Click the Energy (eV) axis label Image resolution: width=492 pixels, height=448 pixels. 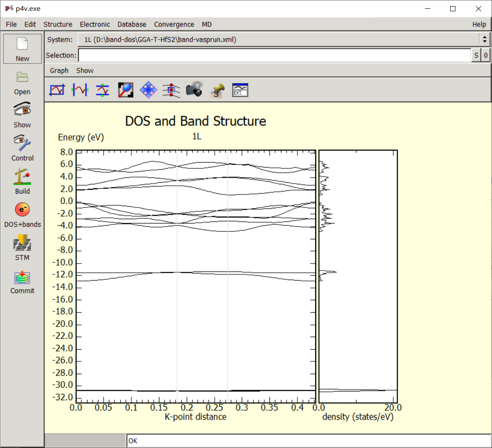81,137
